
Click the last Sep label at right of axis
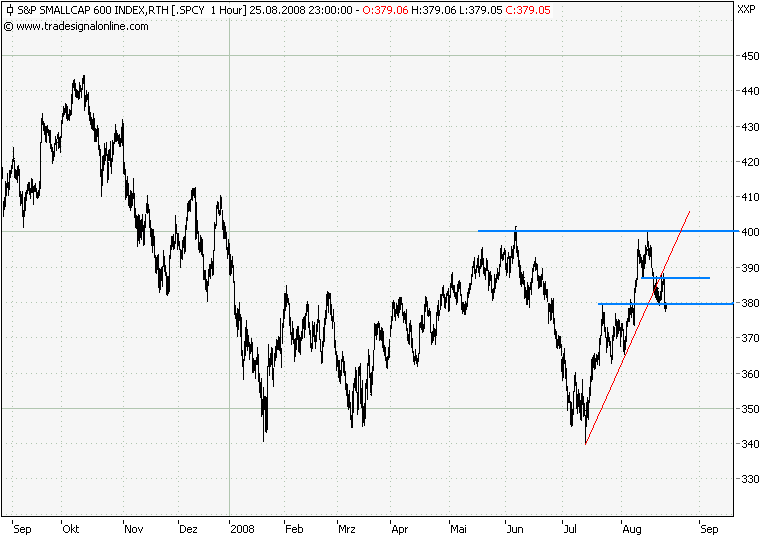point(709,529)
